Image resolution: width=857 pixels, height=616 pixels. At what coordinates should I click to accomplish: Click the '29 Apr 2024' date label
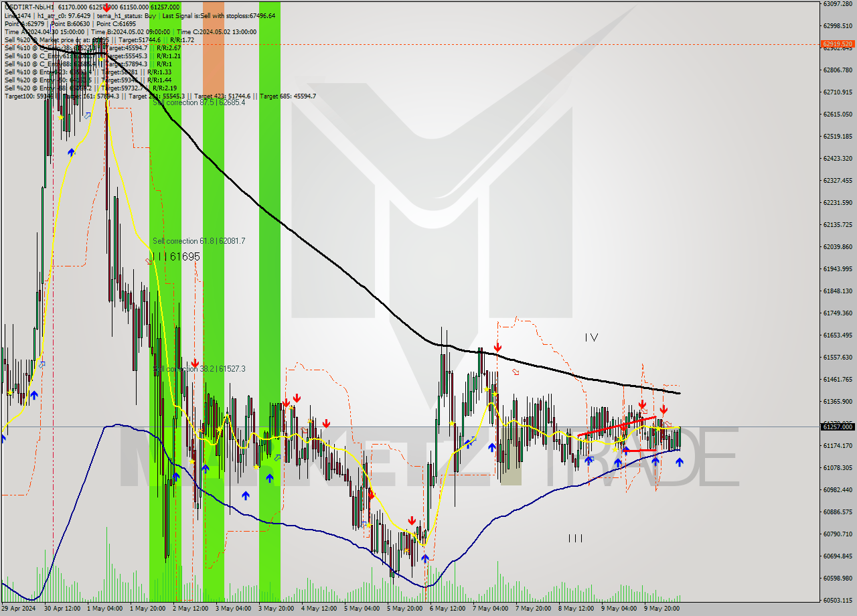click(18, 609)
